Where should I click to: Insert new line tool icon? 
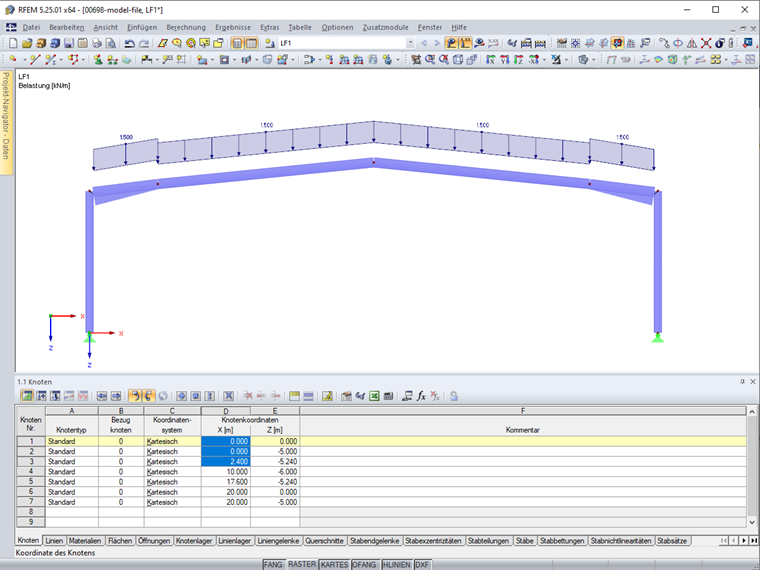pos(35,60)
